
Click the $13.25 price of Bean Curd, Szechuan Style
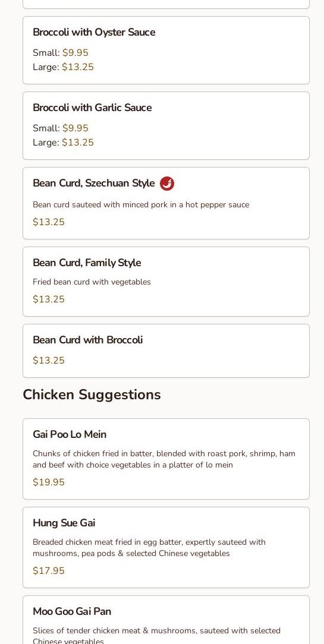point(49,222)
